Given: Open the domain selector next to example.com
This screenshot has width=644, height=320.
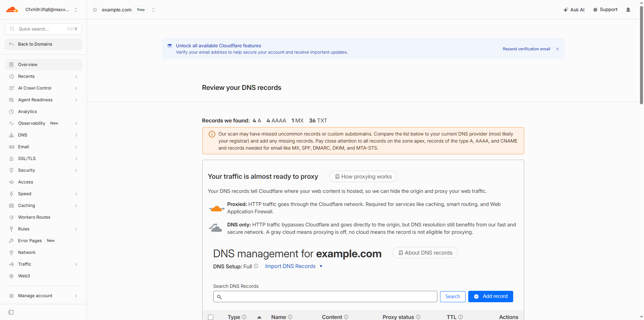Looking at the screenshot, I should click(x=153, y=10).
